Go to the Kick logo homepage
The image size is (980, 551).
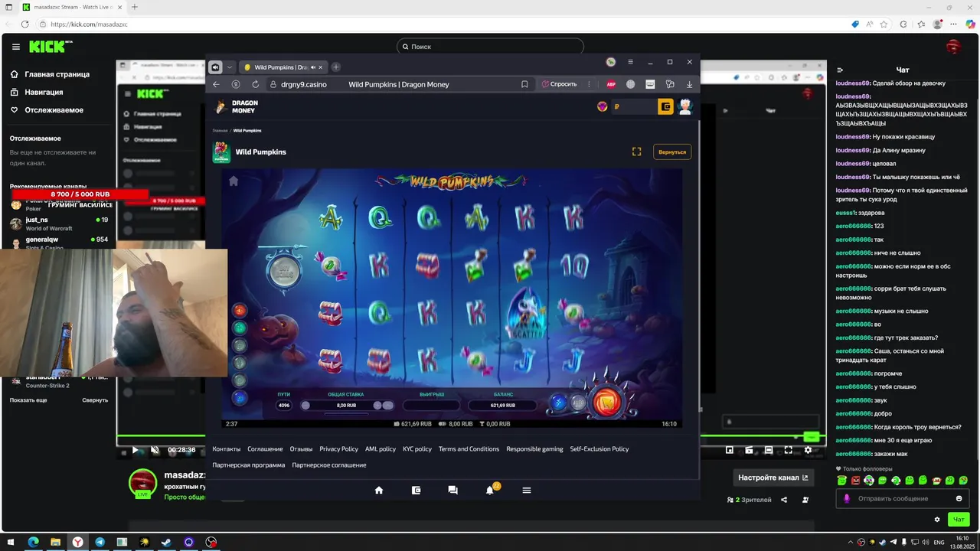(x=51, y=47)
